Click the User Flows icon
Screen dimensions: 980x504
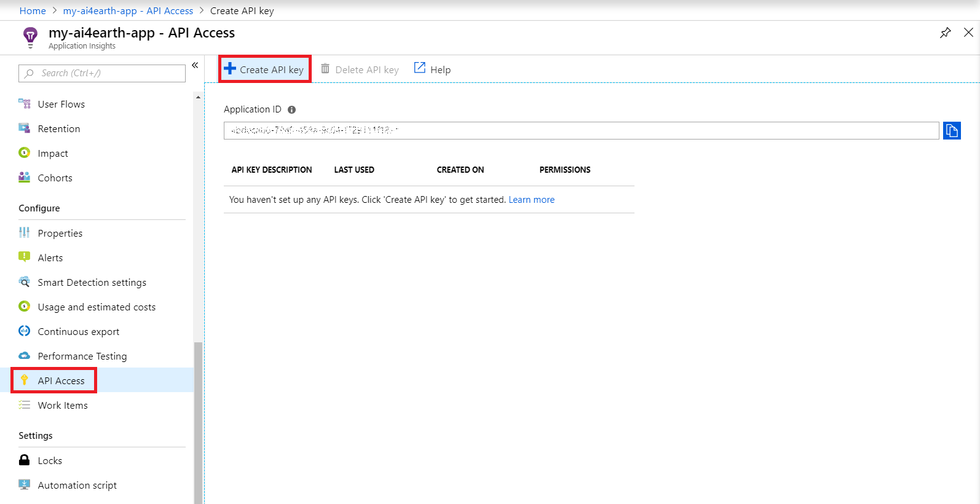click(25, 104)
